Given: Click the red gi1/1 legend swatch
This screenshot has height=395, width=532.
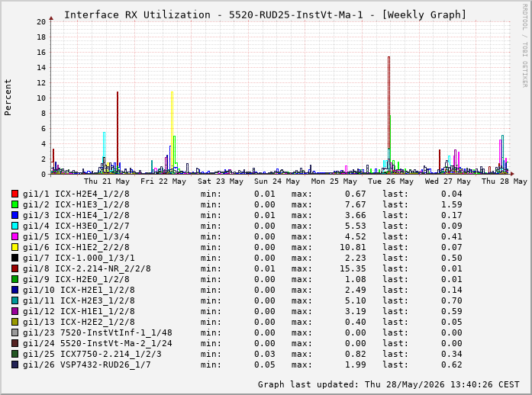Looking at the screenshot, I should pyautogui.click(x=15, y=194).
